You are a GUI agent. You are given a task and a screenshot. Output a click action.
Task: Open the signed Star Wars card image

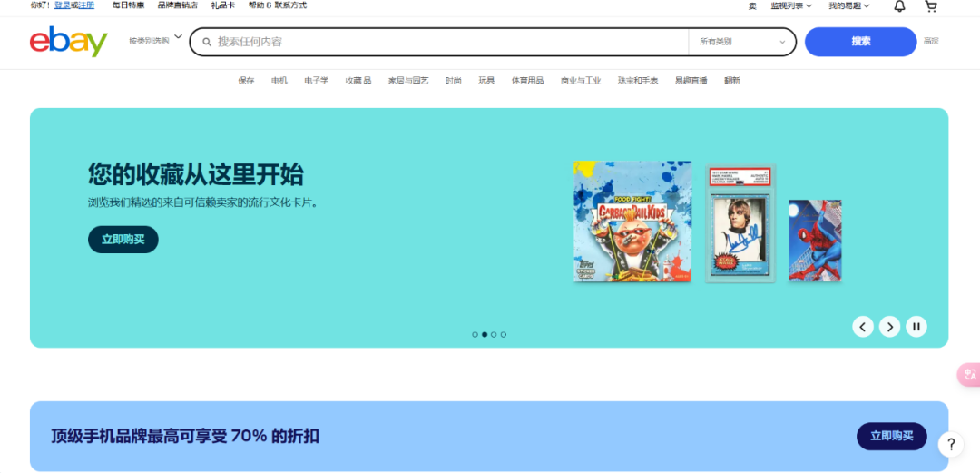[x=740, y=223]
